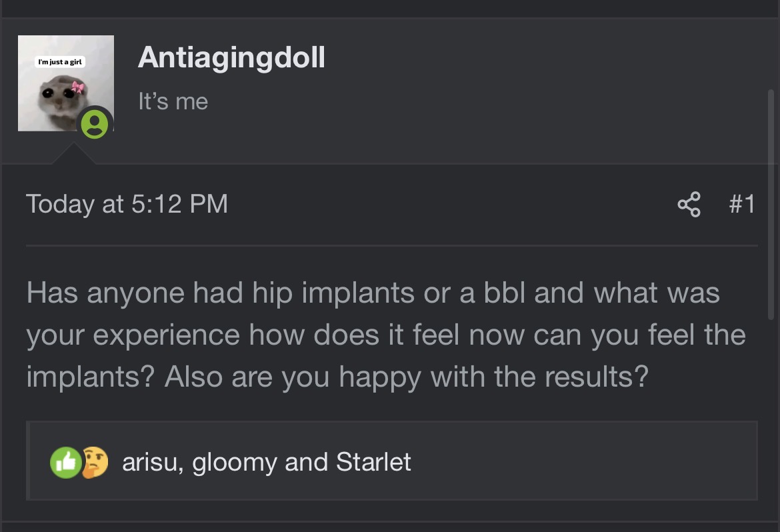The width and height of the screenshot is (780, 532).
Task: Click the green thumbs-up reaction icon
Action: tap(65, 463)
